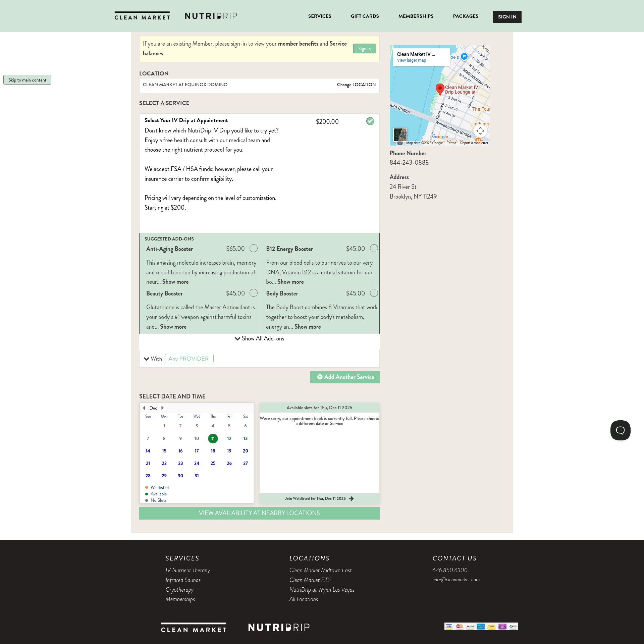The image size is (644, 644).
Task: Click Change LOCATION
Action: (356, 85)
